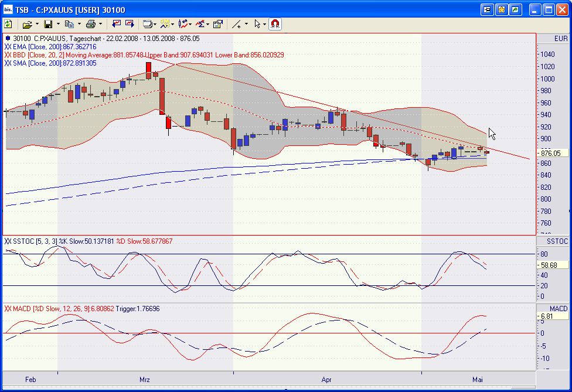Click the Mrz marker on time axis

tap(144, 380)
